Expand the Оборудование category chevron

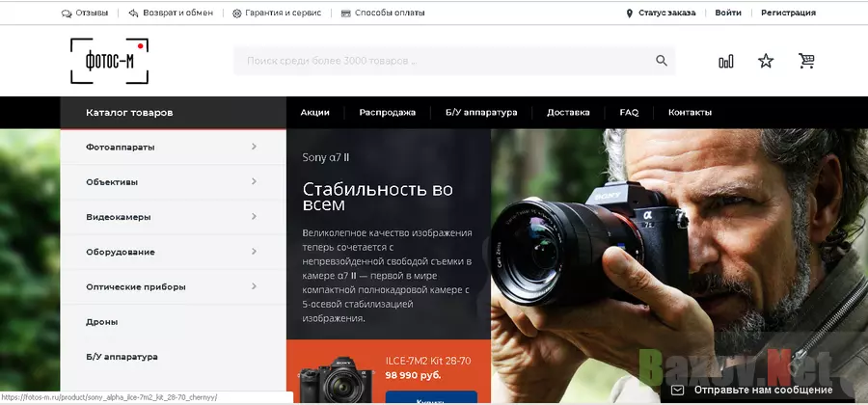(x=254, y=251)
